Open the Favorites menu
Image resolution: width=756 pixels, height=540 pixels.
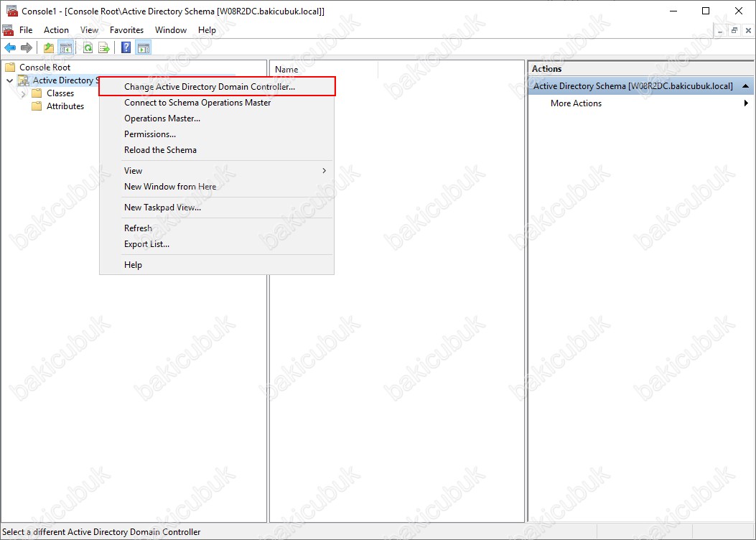[x=127, y=30]
